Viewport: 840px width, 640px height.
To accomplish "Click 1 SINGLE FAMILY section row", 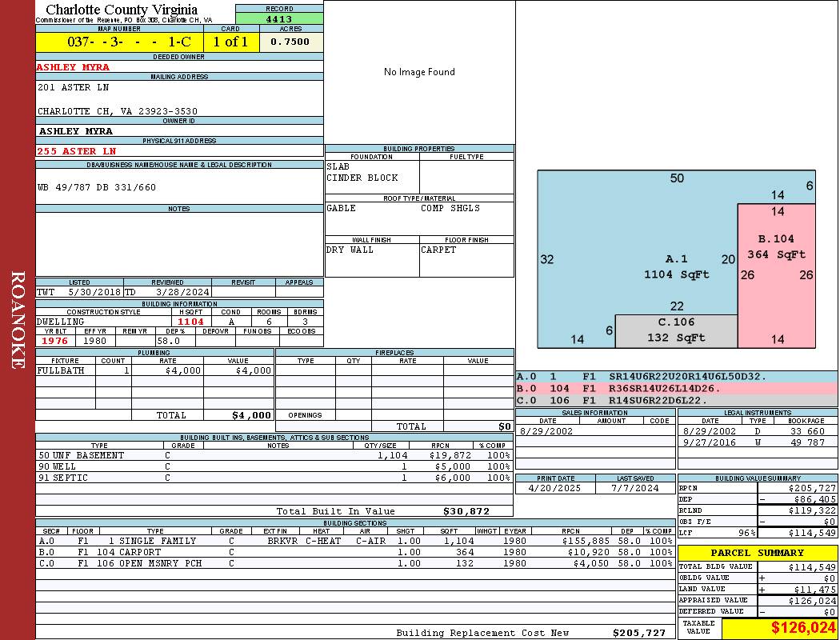I will tap(355, 542).
